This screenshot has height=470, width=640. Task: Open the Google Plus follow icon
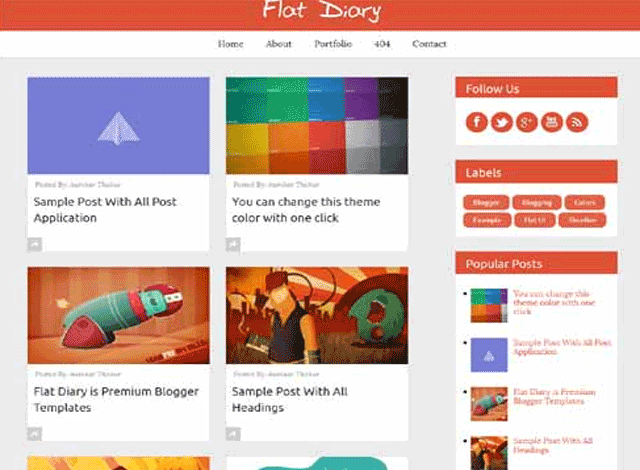[x=527, y=122]
